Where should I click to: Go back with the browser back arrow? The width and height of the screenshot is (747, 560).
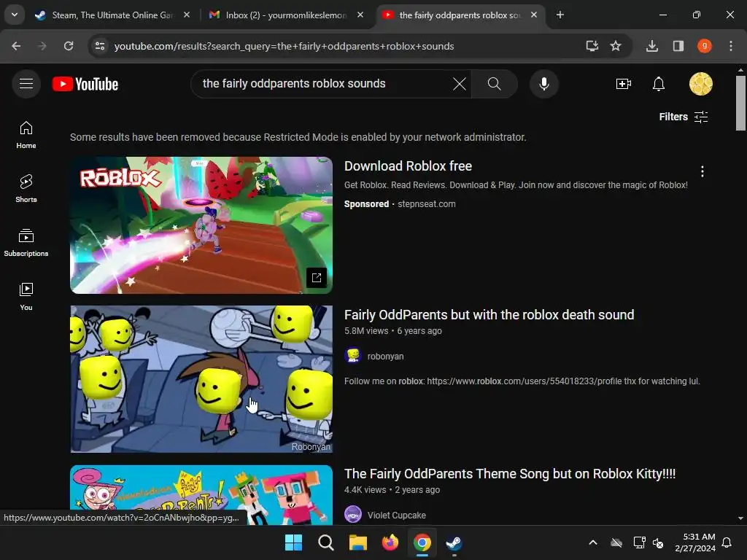16,46
